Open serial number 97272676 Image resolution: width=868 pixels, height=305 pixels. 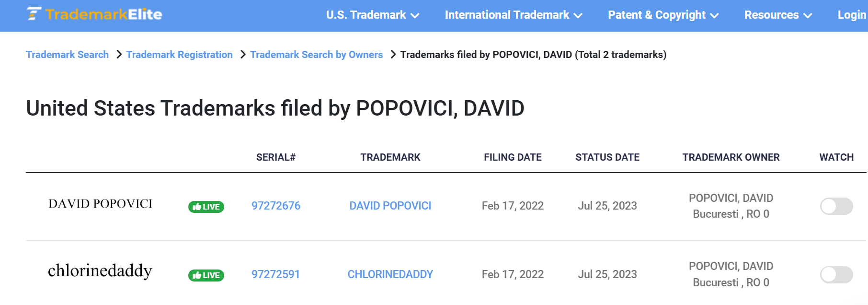pos(276,206)
